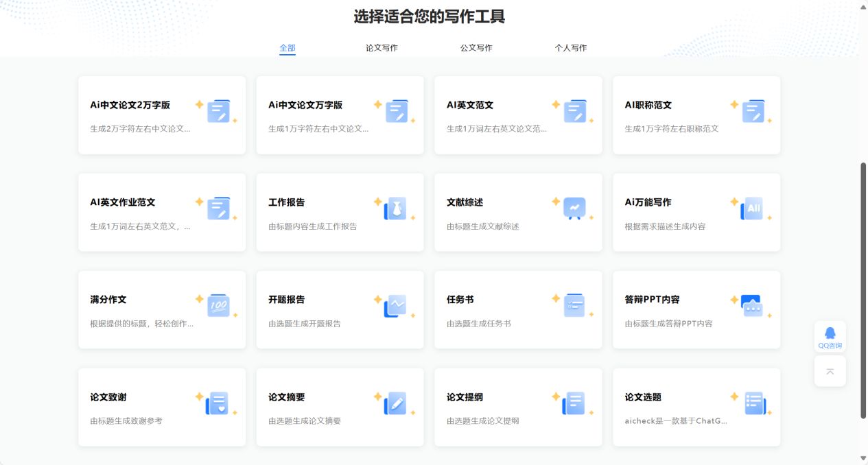Image resolution: width=868 pixels, height=465 pixels.
Task: Click the 论文致谢 heart document icon
Action: point(217,403)
